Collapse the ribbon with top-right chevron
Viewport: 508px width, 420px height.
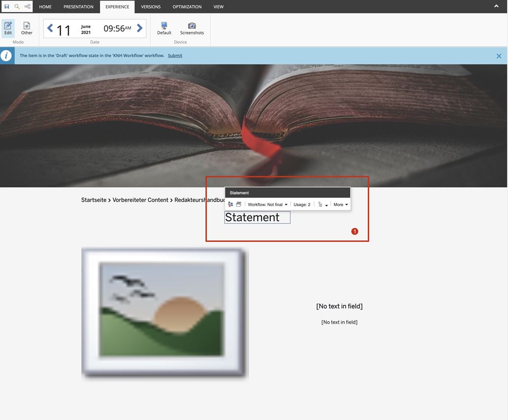(x=496, y=6)
